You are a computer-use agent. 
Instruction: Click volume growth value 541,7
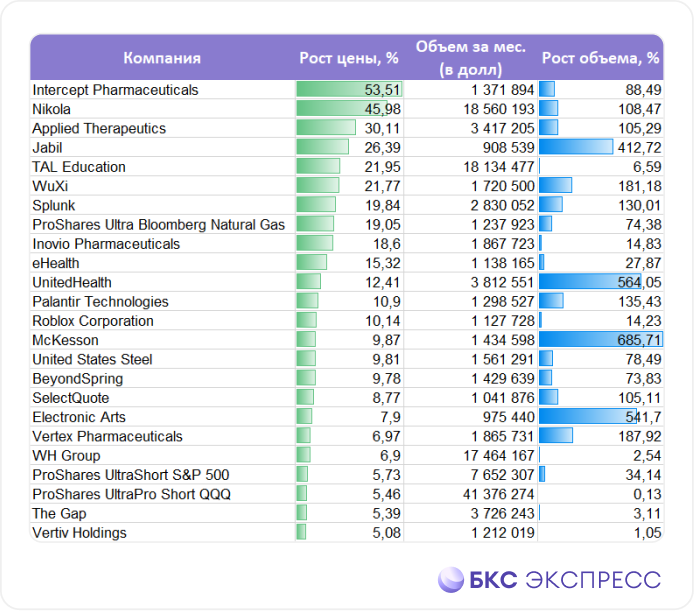click(644, 417)
